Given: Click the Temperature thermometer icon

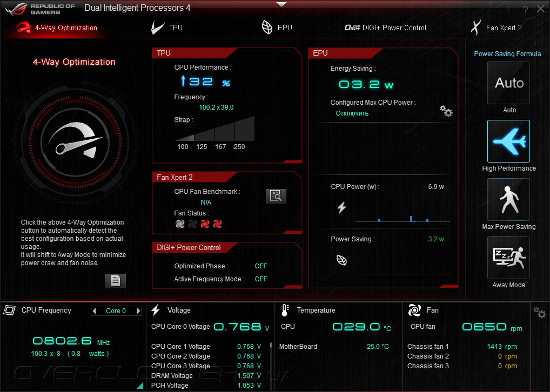Looking at the screenshot, I should 285,310.
